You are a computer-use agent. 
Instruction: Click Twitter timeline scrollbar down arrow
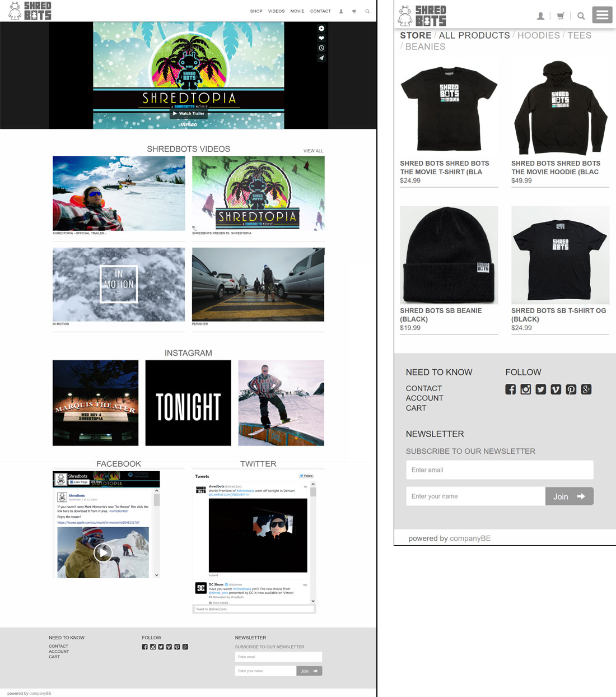(x=313, y=601)
